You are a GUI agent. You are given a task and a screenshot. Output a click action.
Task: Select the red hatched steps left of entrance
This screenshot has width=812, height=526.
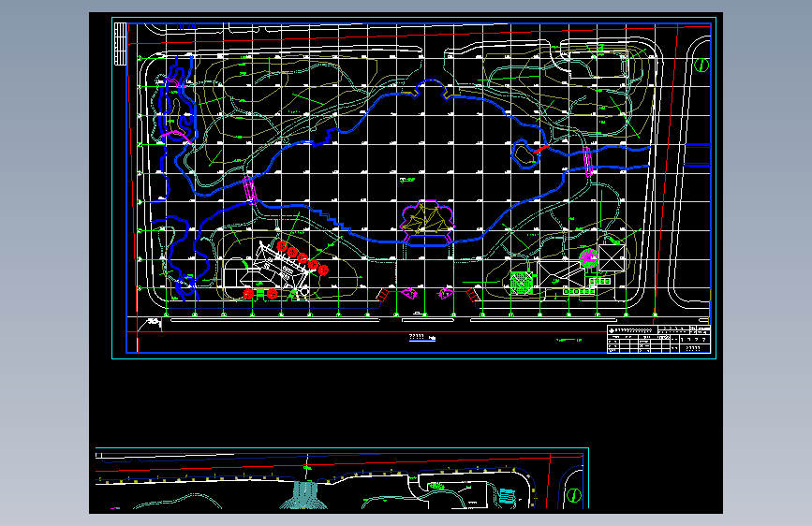(382, 295)
